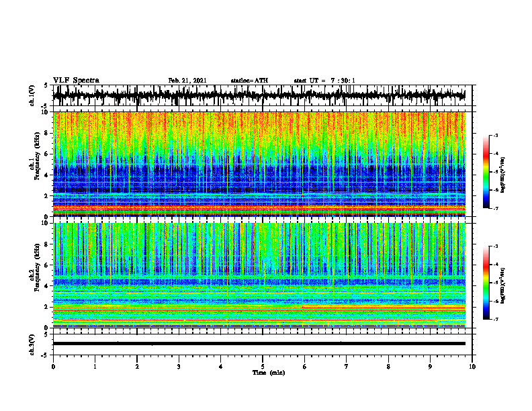Click time-axis tick label "4"

point(221,367)
